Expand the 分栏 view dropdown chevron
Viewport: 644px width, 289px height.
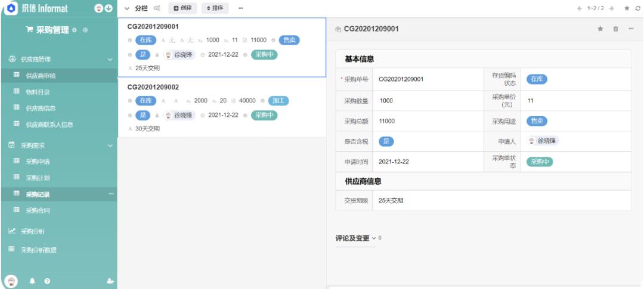(x=126, y=8)
